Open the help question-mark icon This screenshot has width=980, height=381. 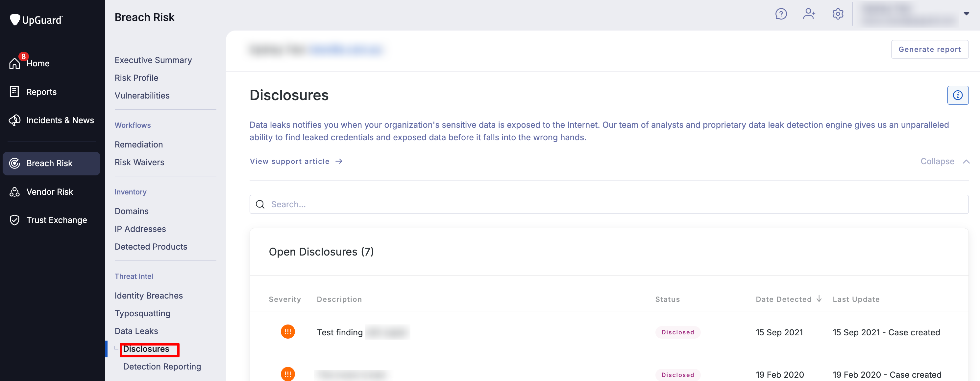pyautogui.click(x=781, y=14)
